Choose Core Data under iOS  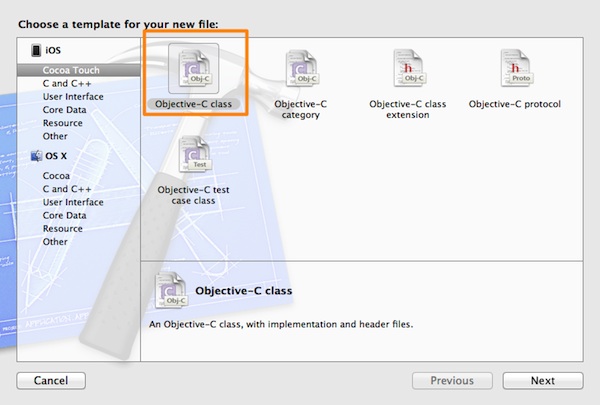pyautogui.click(x=65, y=110)
